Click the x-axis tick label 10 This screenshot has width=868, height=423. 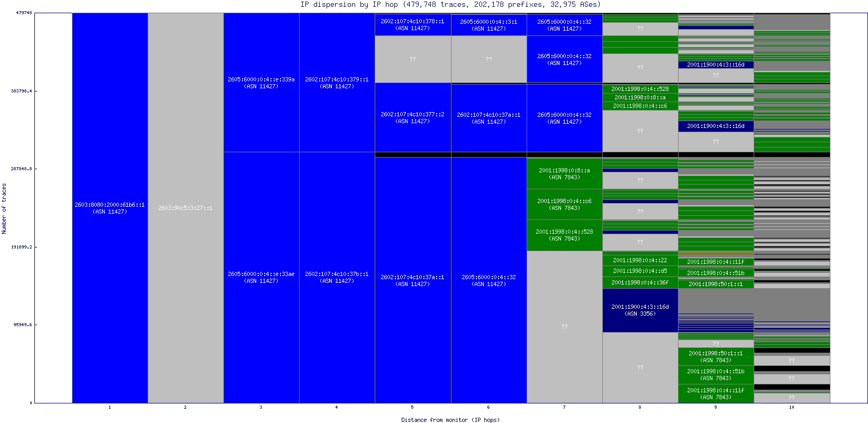[x=792, y=407]
